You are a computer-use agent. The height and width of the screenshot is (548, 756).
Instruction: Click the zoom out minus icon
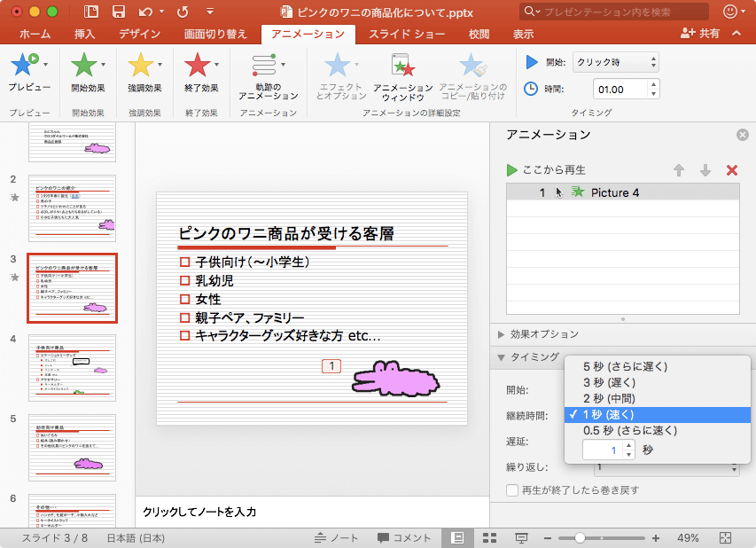coord(547,538)
